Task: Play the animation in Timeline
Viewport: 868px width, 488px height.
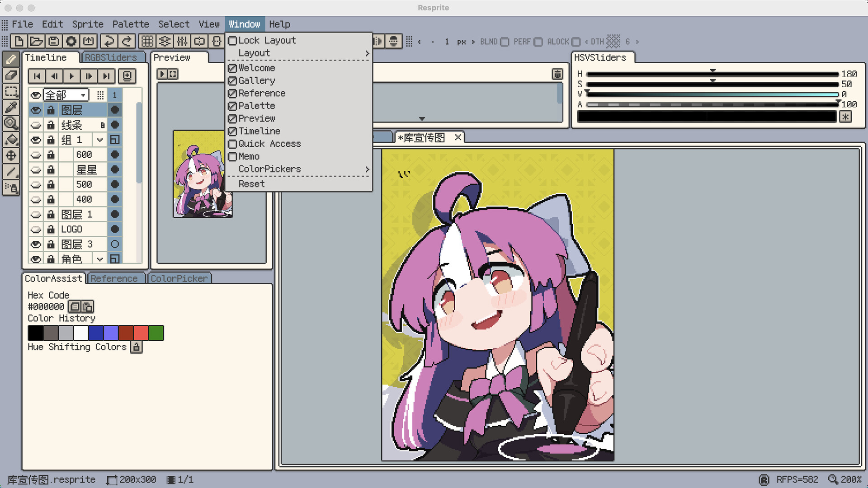Action: point(71,76)
